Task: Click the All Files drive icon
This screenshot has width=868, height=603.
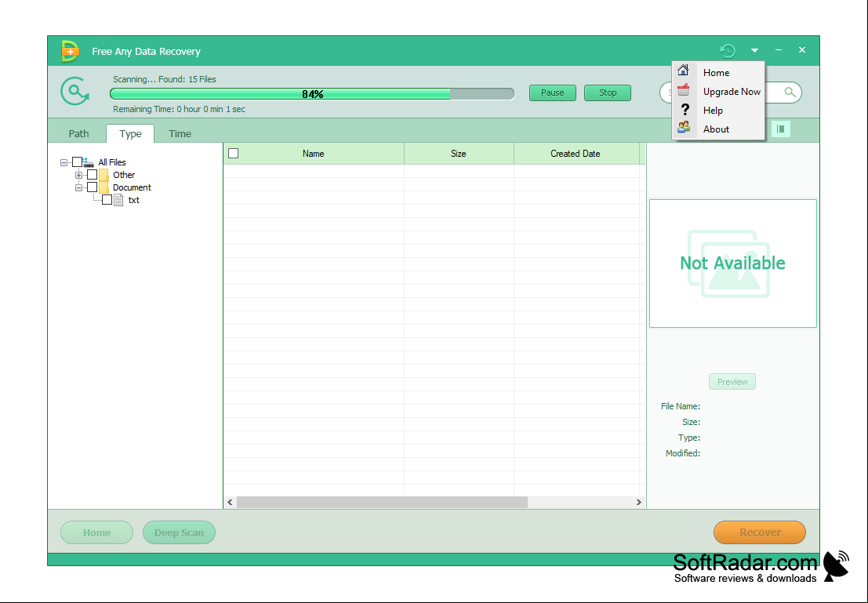Action: [x=89, y=162]
